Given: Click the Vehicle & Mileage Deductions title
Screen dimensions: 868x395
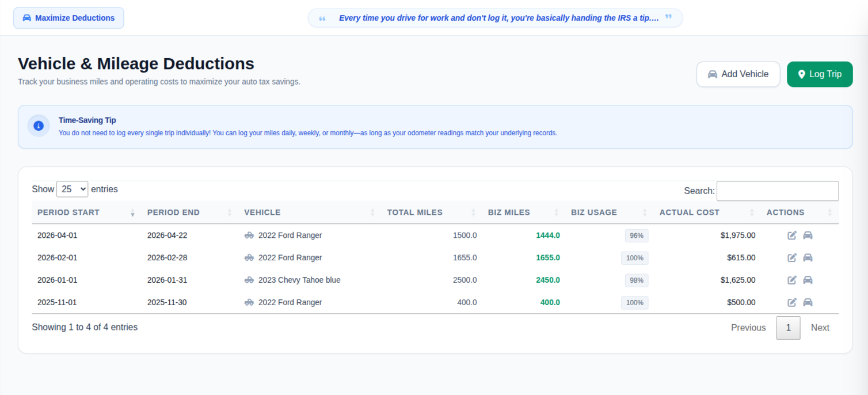Looking at the screenshot, I should point(136,64).
